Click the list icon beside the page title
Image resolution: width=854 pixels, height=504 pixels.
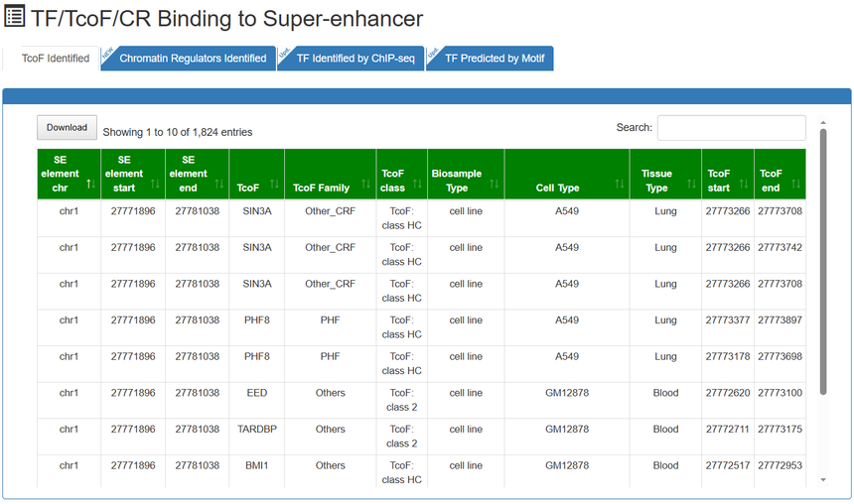15,19
